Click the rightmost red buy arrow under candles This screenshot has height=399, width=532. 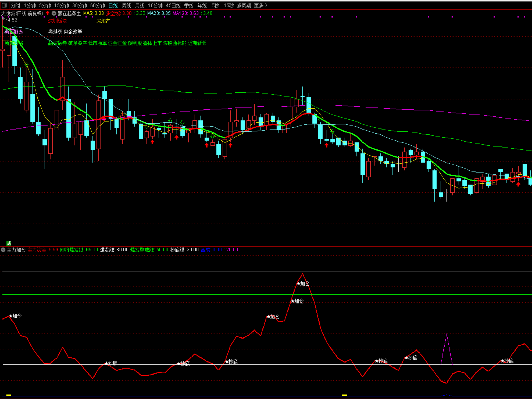click(x=518, y=184)
